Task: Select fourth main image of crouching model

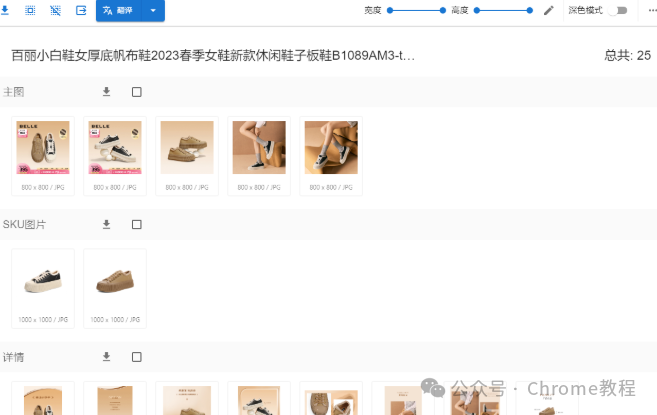Action: pyautogui.click(x=259, y=148)
